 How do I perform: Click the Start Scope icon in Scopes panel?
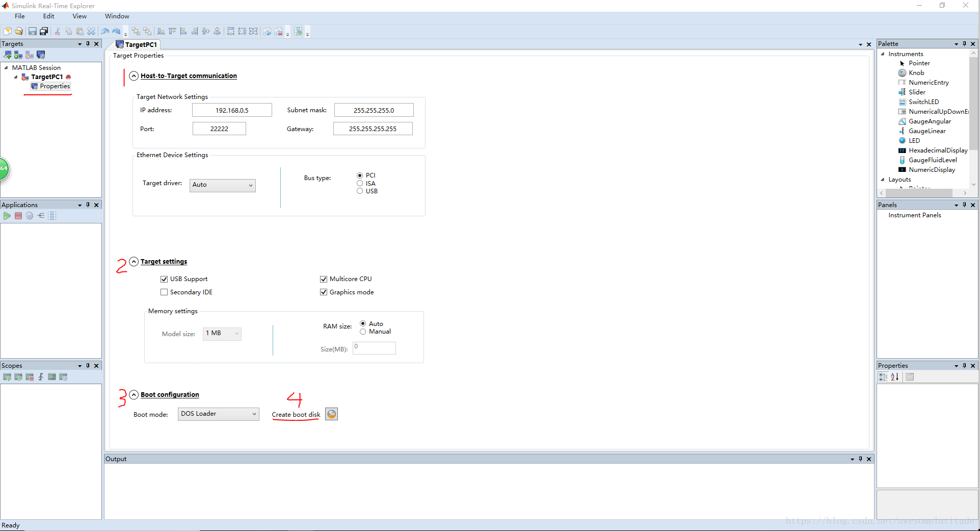tap(18, 377)
